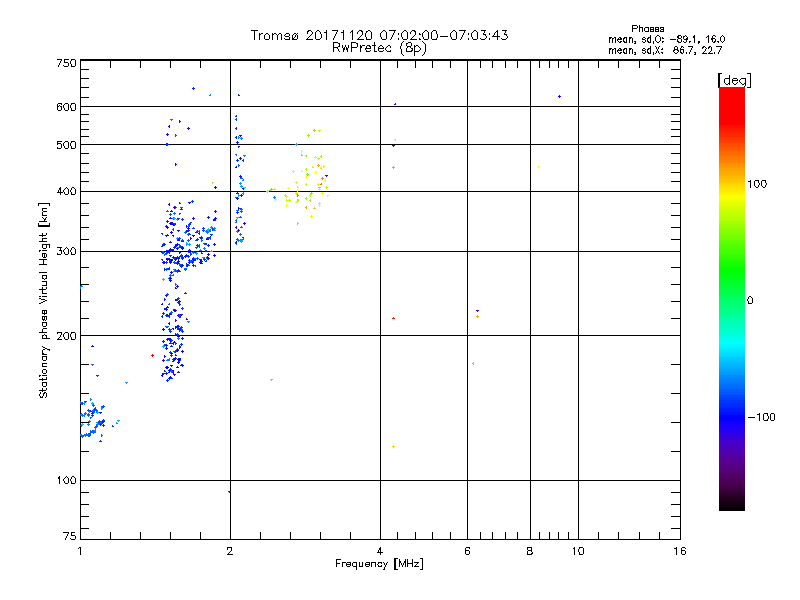Click the Frequency [MHz] axis label
The width and height of the screenshot is (800, 600).
pyautogui.click(x=379, y=564)
